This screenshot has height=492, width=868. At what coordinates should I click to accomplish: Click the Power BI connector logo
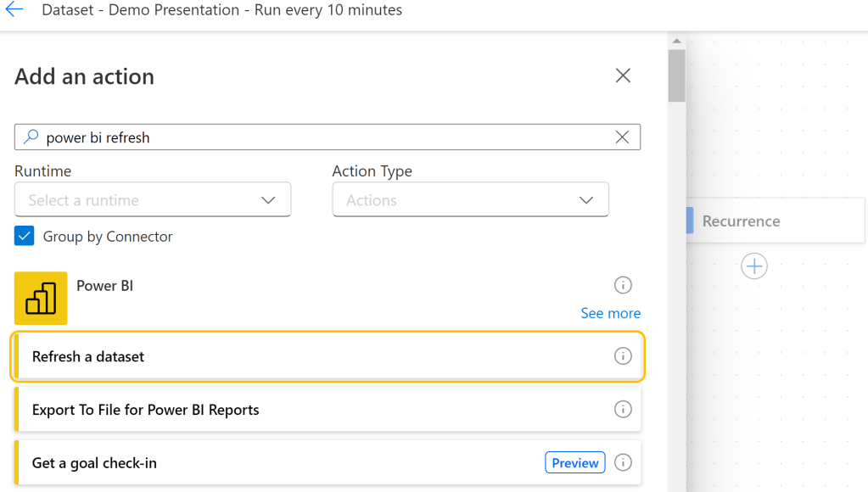[x=41, y=298]
